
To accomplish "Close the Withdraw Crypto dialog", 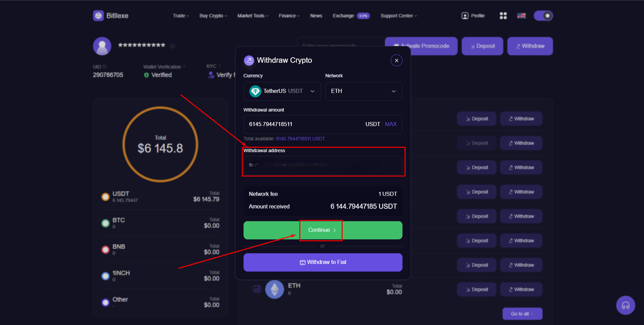I will point(396,60).
